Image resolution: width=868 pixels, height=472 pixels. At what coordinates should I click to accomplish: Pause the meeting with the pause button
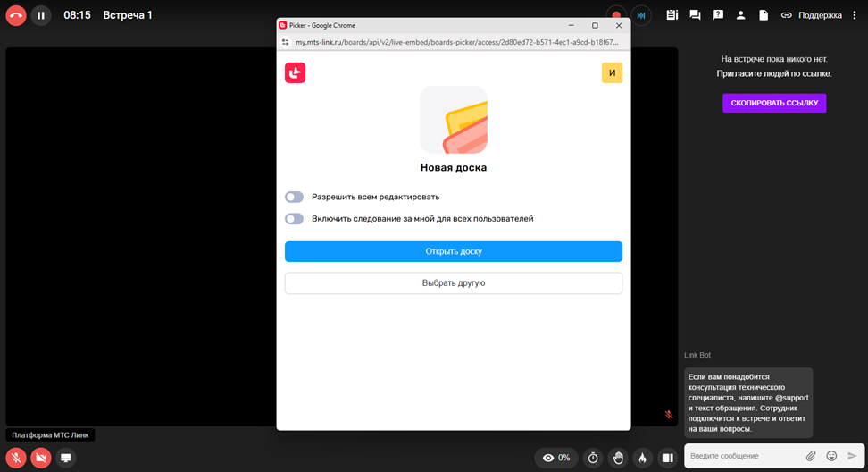pos(41,15)
